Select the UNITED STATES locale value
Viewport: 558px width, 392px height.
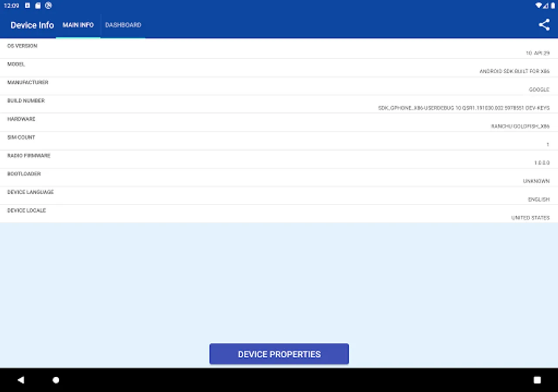point(531,218)
